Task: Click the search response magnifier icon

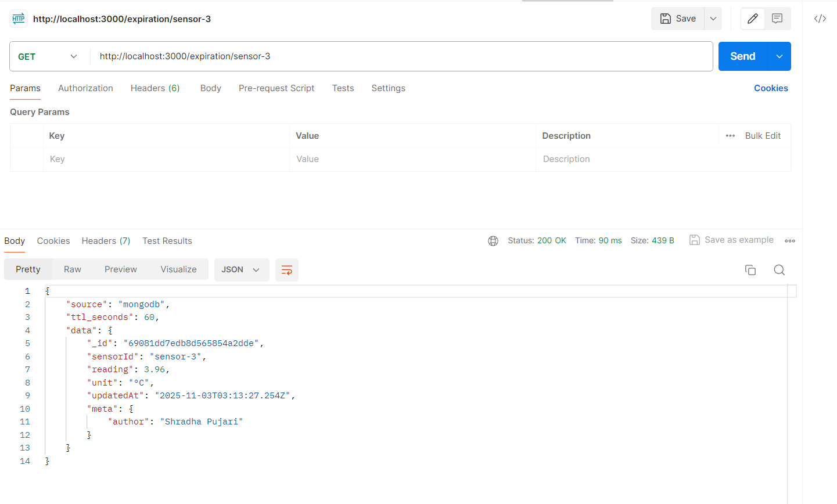Action: point(779,270)
